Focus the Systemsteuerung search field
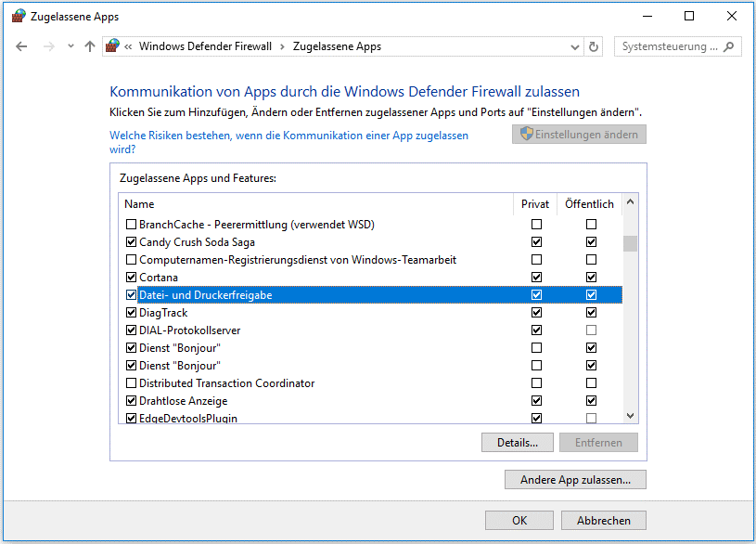Image resolution: width=756 pixels, height=544 pixels. click(x=677, y=46)
